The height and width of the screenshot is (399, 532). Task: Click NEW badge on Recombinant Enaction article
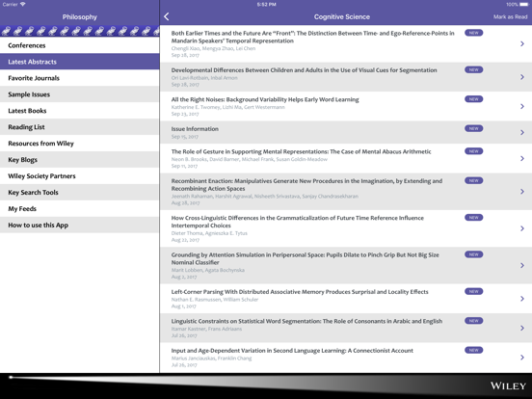click(473, 180)
